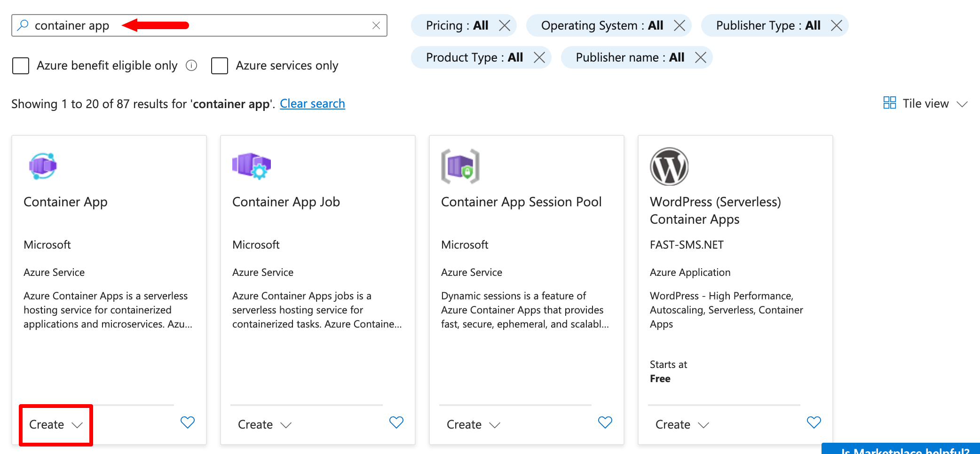Click the Container App Job icon
Image resolution: width=980 pixels, height=454 pixels.
tap(252, 166)
